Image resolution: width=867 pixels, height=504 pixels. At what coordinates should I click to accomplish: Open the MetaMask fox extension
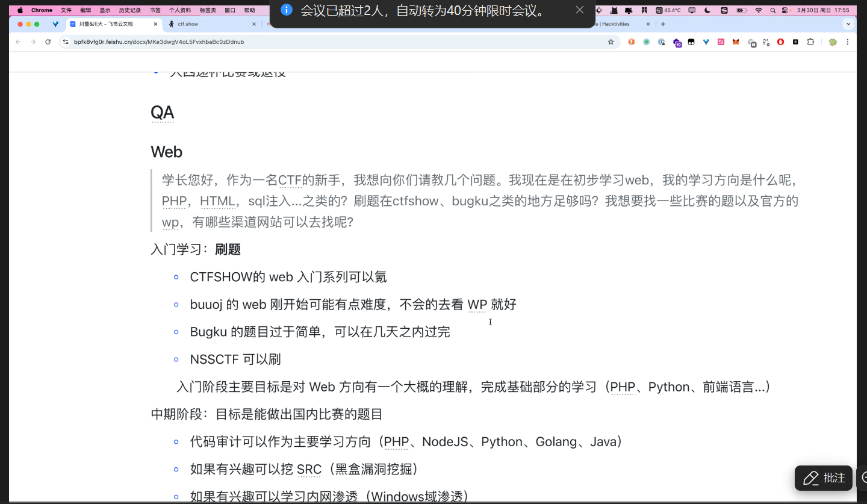[736, 42]
